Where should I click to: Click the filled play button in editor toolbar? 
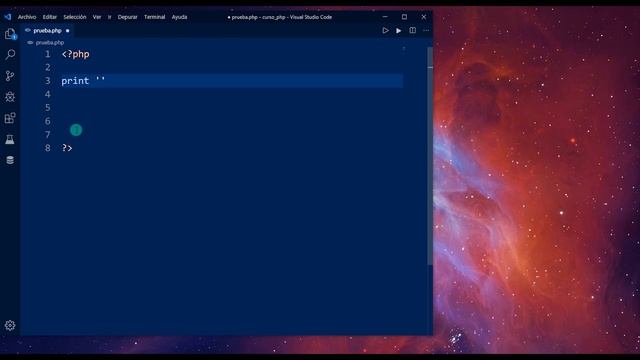pyautogui.click(x=399, y=31)
